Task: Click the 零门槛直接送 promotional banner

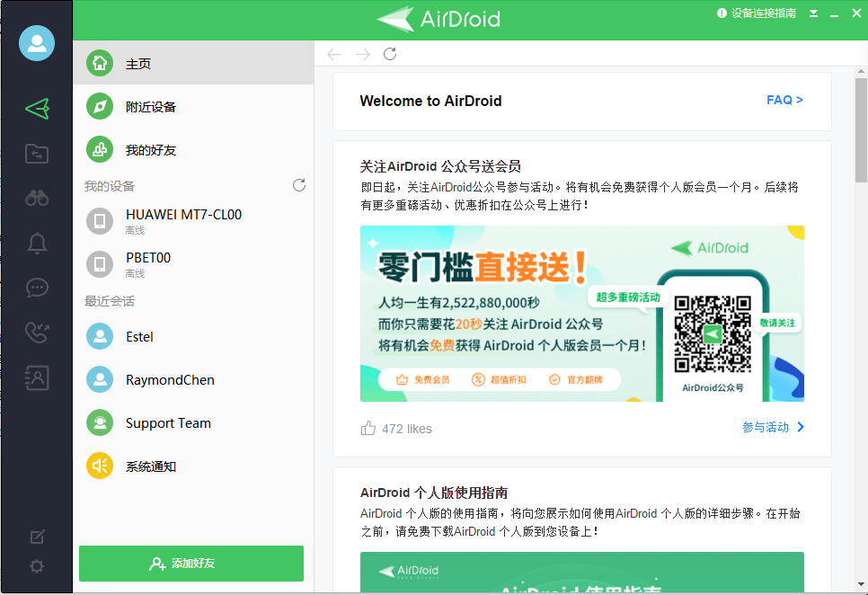Action: (581, 314)
